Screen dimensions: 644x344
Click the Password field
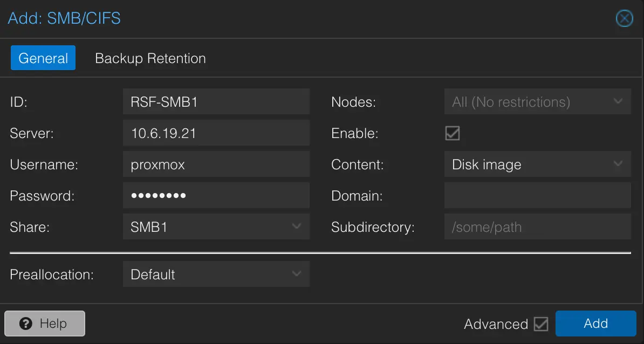click(216, 195)
